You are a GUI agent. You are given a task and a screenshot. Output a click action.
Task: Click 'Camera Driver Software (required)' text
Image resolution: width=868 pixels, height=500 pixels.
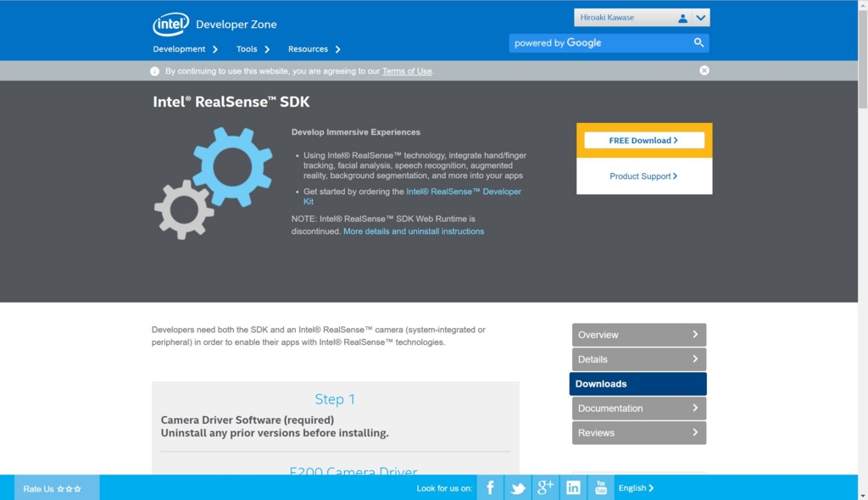[x=248, y=419]
